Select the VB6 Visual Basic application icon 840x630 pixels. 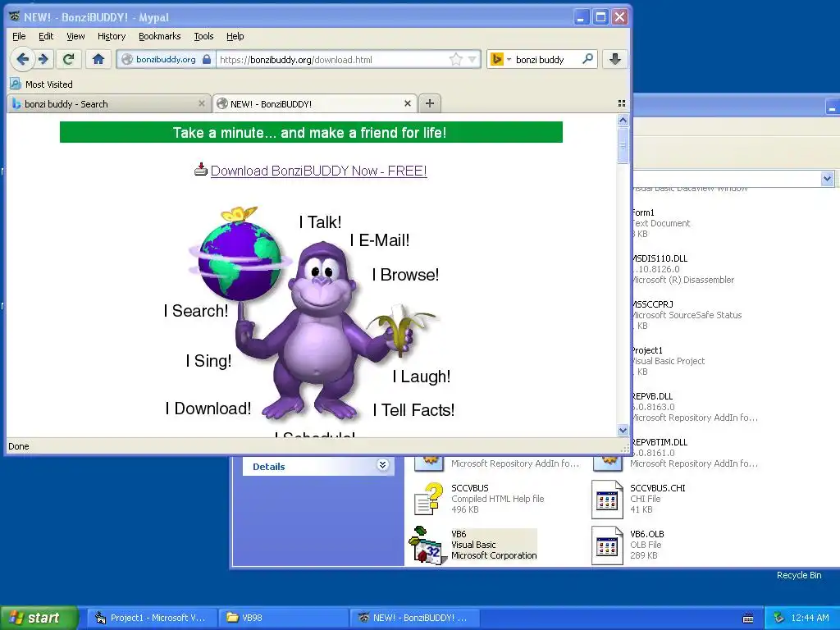[x=427, y=545]
